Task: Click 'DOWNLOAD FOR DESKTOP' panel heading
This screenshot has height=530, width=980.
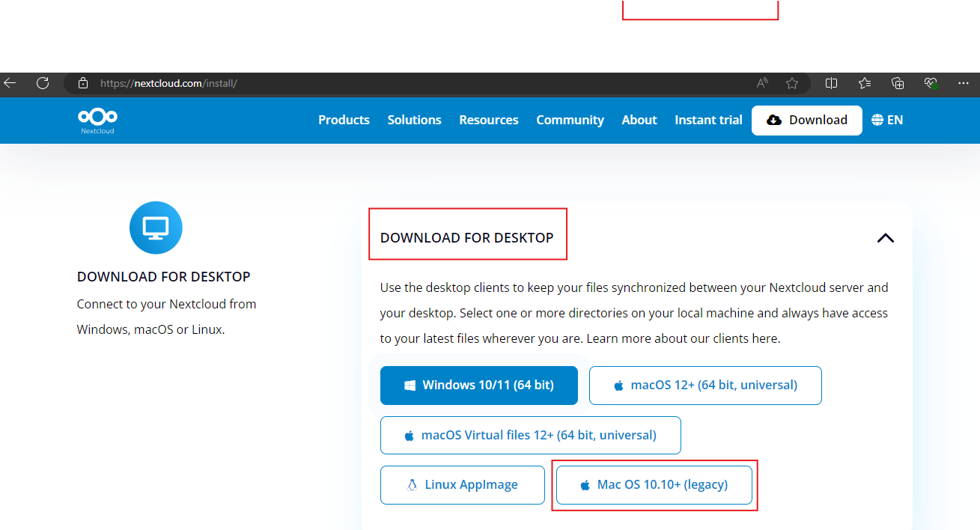Action: point(467,237)
